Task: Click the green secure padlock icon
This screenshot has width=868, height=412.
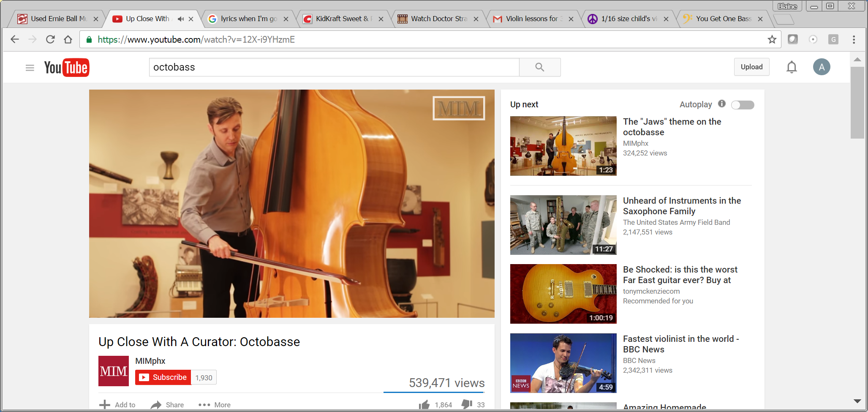Action: tap(89, 39)
